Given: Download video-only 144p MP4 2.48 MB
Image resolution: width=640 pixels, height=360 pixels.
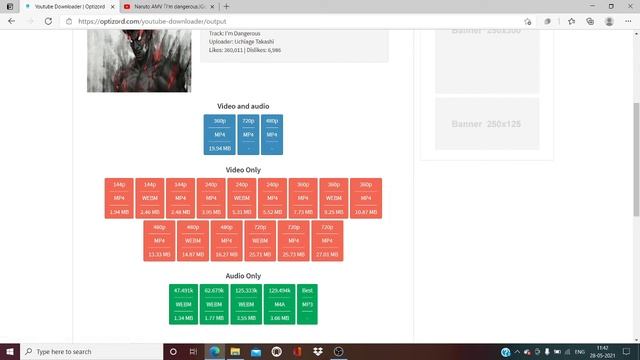Looking at the screenshot, I should pos(180,198).
